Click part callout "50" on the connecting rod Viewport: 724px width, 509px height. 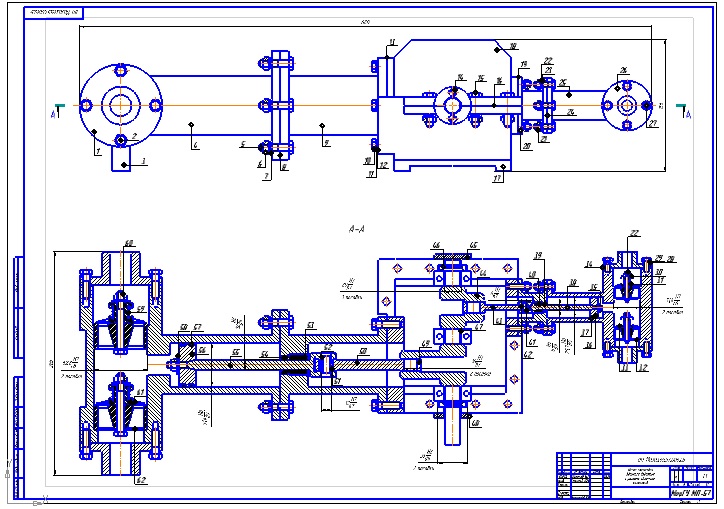[363, 351]
